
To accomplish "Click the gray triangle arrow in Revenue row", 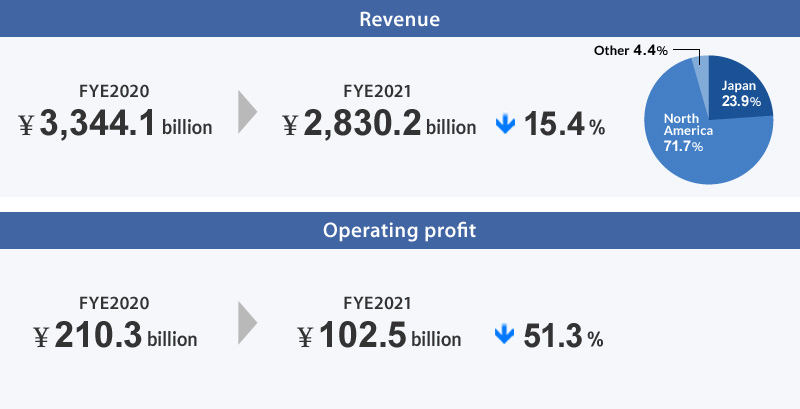I will (x=247, y=112).
